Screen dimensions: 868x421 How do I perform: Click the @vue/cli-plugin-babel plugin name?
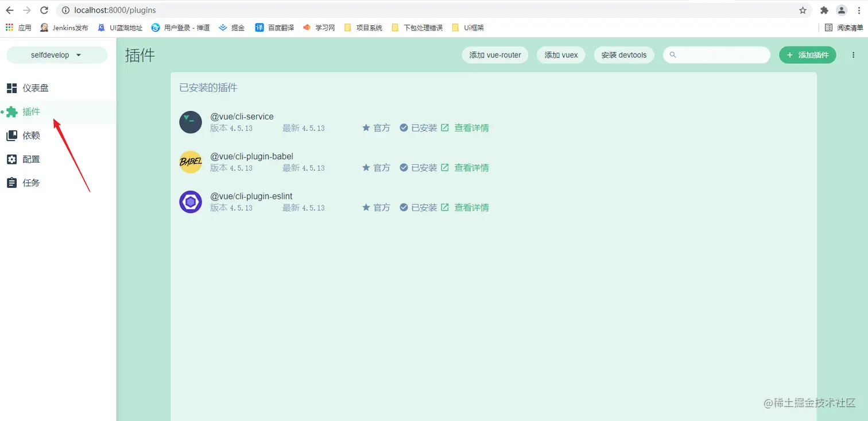[251, 156]
